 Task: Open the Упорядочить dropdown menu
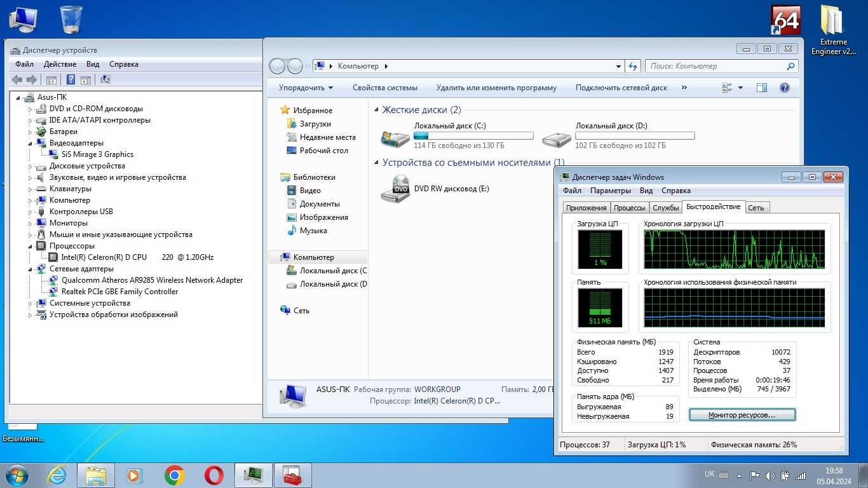pyautogui.click(x=306, y=88)
